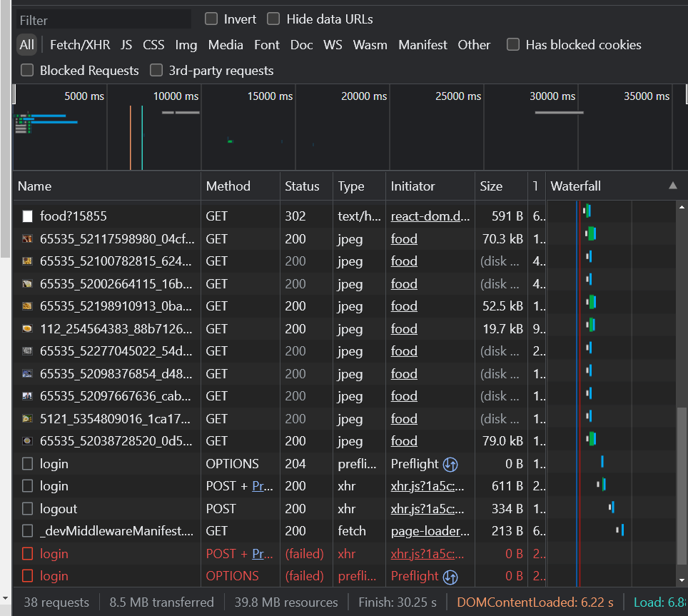Check the Hide data URLs option
The height and width of the screenshot is (616, 688).
[x=273, y=19]
